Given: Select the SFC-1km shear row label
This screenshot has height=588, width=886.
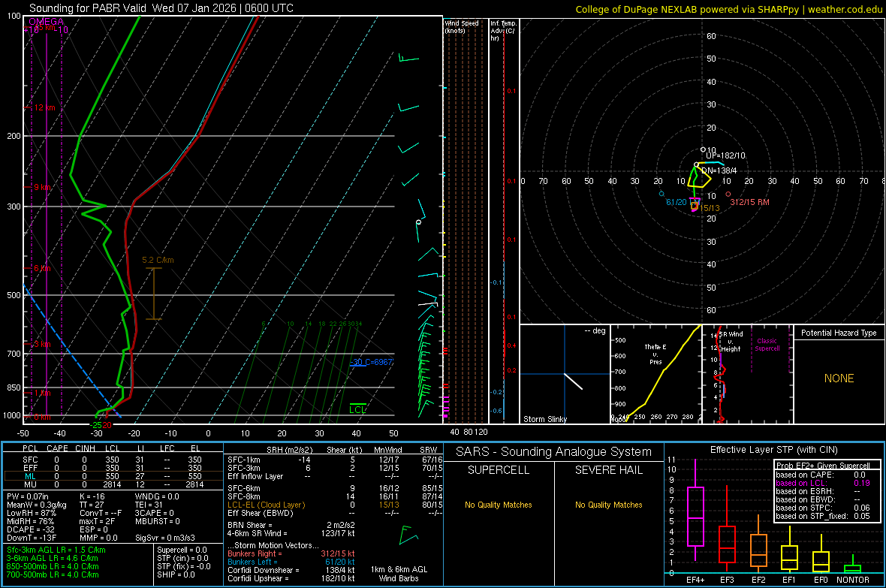Looking at the screenshot, I should pyautogui.click(x=244, y=460).
